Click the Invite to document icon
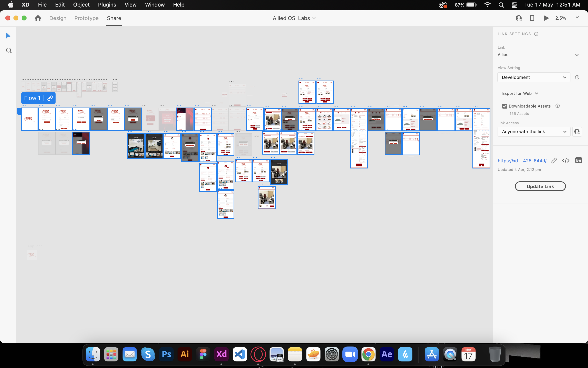The width and height of the screenshot is (588, 368). pos(519,18)
